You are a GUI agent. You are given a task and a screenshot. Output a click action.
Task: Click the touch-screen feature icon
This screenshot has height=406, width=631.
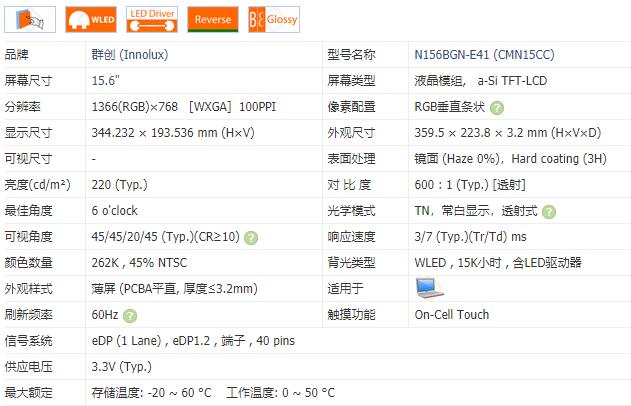tap(30, 19)
